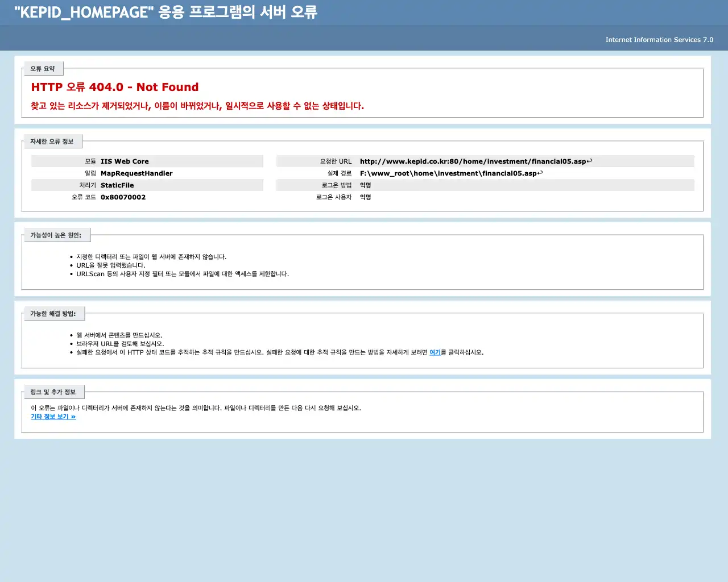The width and height of the screenshot is (728, 582).
Task: Click the '오류 요약' section label
Action: (43, 68)
